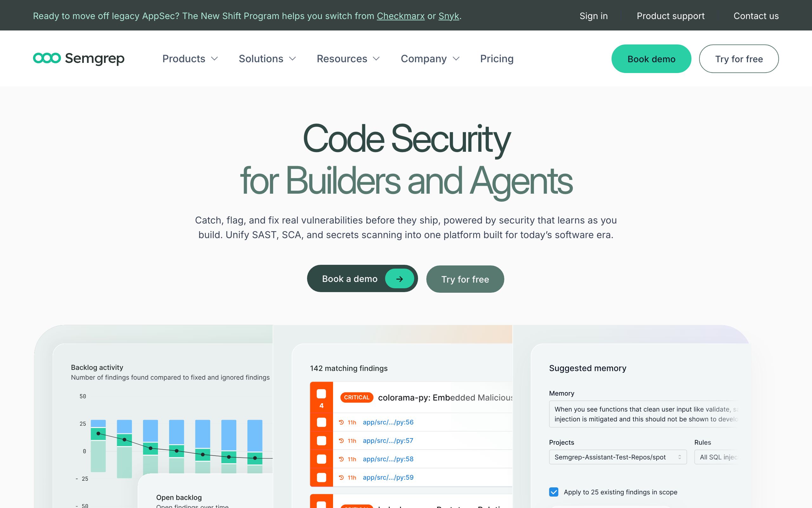
Task: Click the dark Book a demo button
Action: coord(362,278)
